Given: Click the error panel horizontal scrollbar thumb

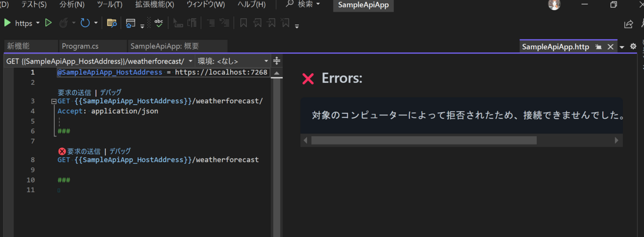Looking at the screenshot, I should [x=423, y=140].
